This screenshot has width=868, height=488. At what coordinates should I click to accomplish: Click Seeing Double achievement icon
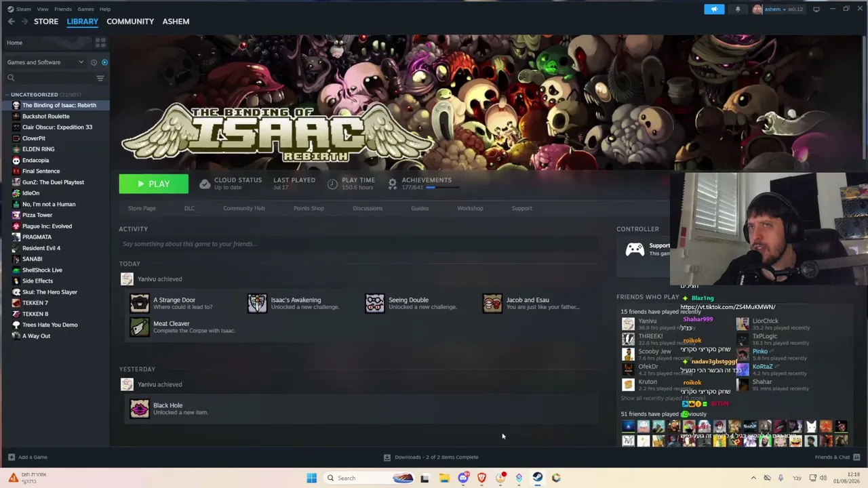point(374,303)
